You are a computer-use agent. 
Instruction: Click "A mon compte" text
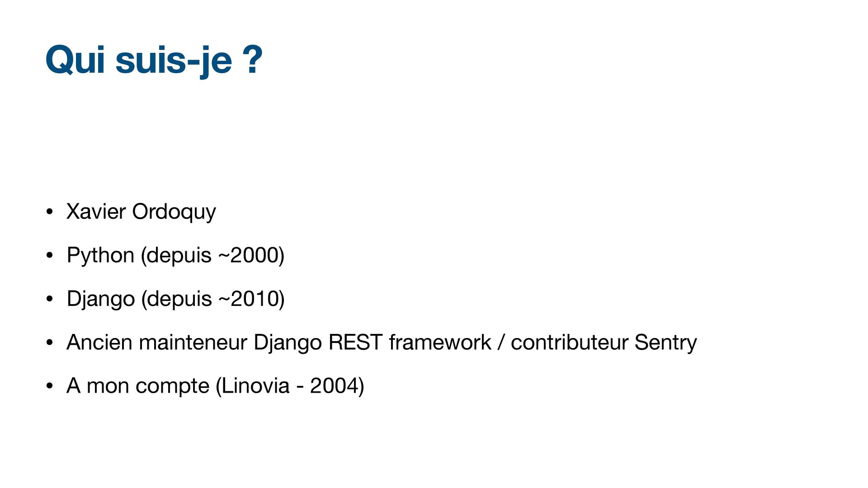pos(138,385)
